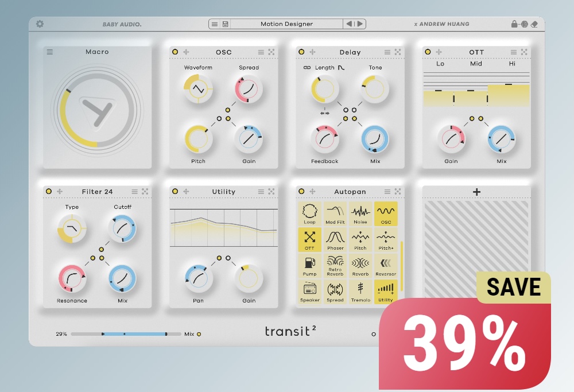574x392 pixels.
Task: Pick the Speaker effect icon
Action: point(310,292)
